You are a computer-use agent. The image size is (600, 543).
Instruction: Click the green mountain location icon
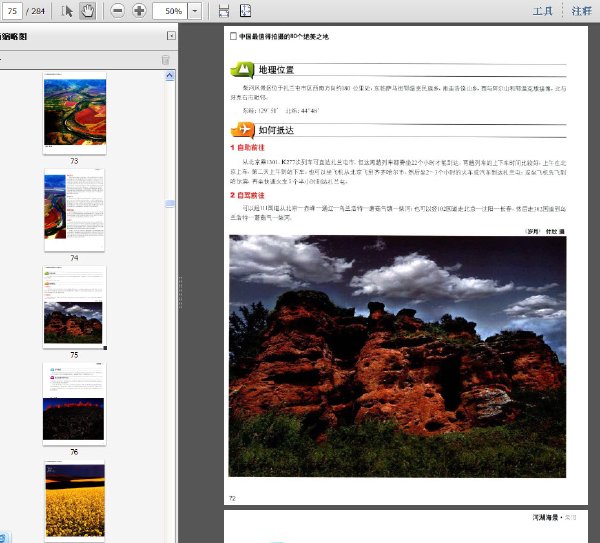click(x=242, y=70)
